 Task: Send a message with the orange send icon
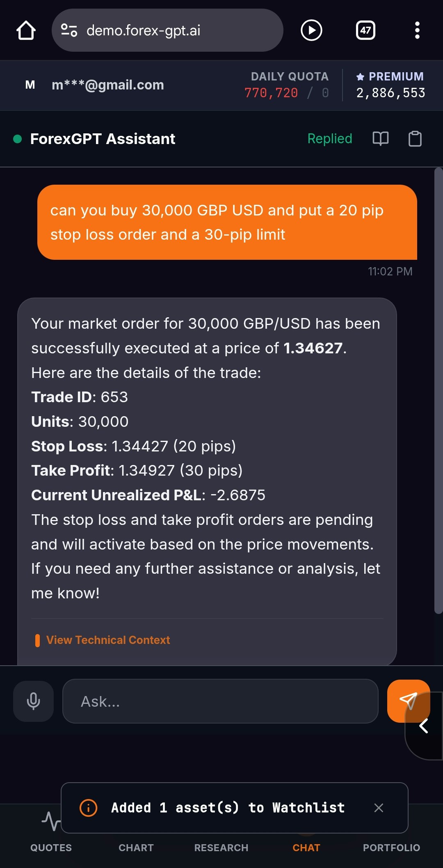[x=409, y=701]
